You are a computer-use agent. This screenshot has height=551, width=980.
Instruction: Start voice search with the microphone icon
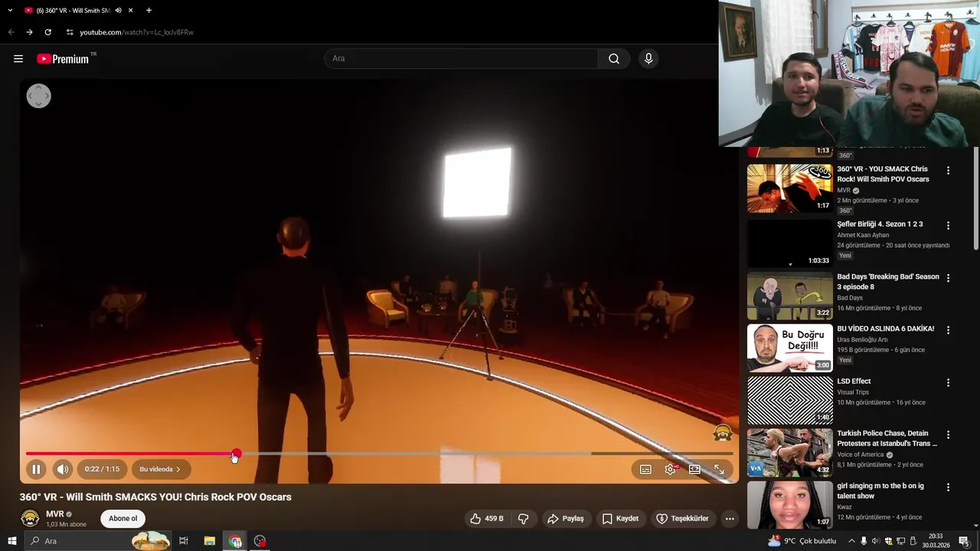pyautogui.click(x=648, y=59)
